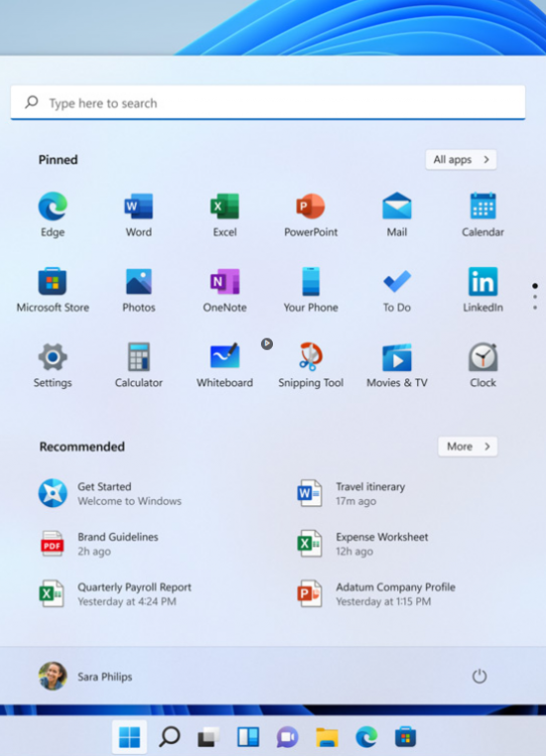Screen dimensions: 546x756
Task: Open Get Started Welcome to Windows
Action: (110, 493)
